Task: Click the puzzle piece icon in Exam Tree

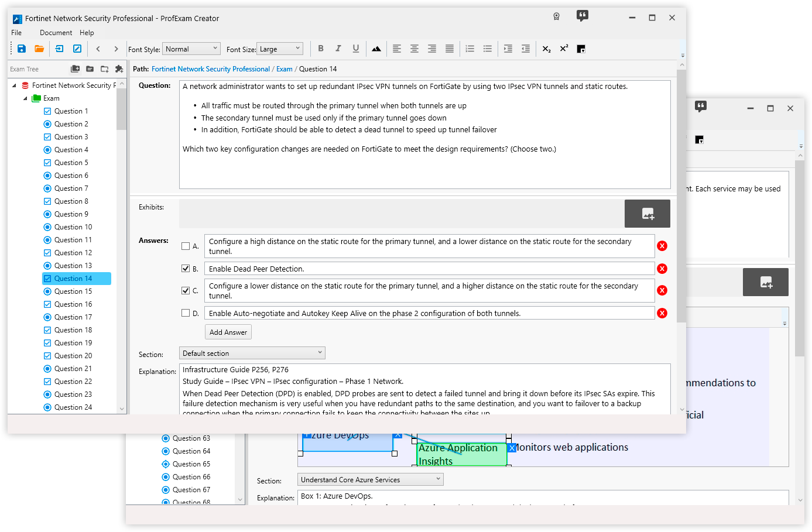Action: click(x=119, y=69)
